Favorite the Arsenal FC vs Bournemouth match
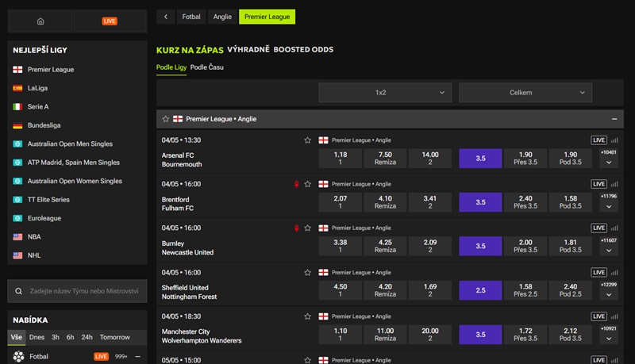This screenshot has width=635, height=364. tap(307, 140)
